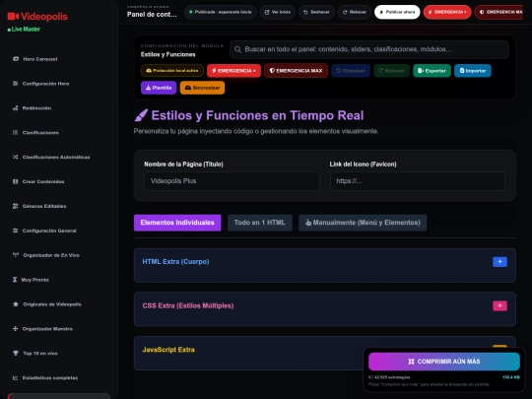Select the Estadísticas completas chart icon

(x=15, y=377)
